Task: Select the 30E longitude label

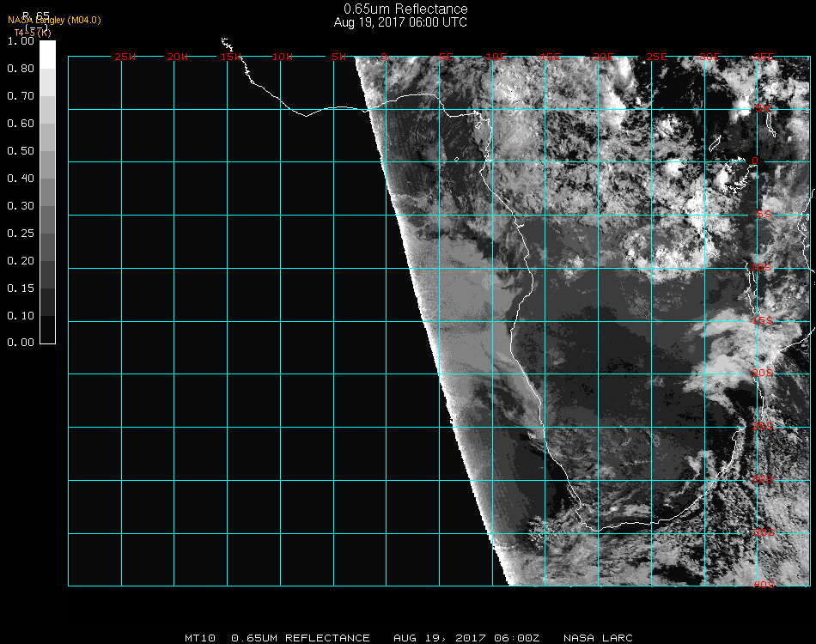Action: 709,57
